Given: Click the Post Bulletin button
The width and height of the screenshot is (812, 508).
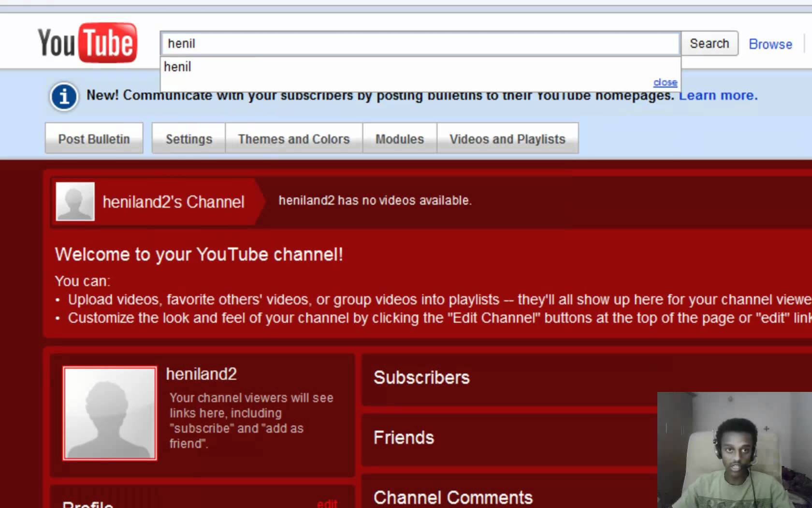Looking at the screenshot, I should point(94,139).
